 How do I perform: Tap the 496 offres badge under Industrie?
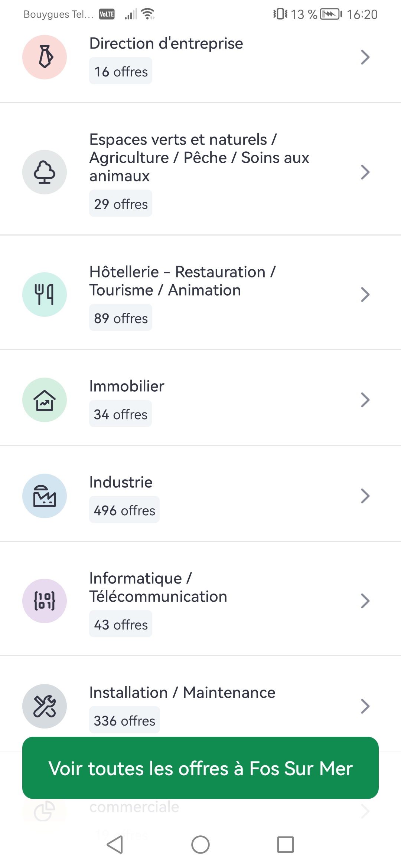pyautogui.click(x=124, y=510)
